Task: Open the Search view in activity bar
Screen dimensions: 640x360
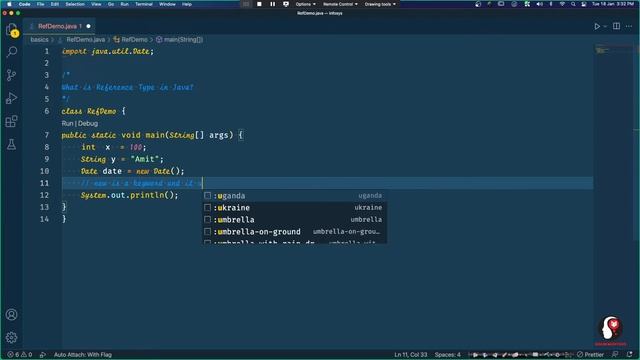Action: click(12, 52)
